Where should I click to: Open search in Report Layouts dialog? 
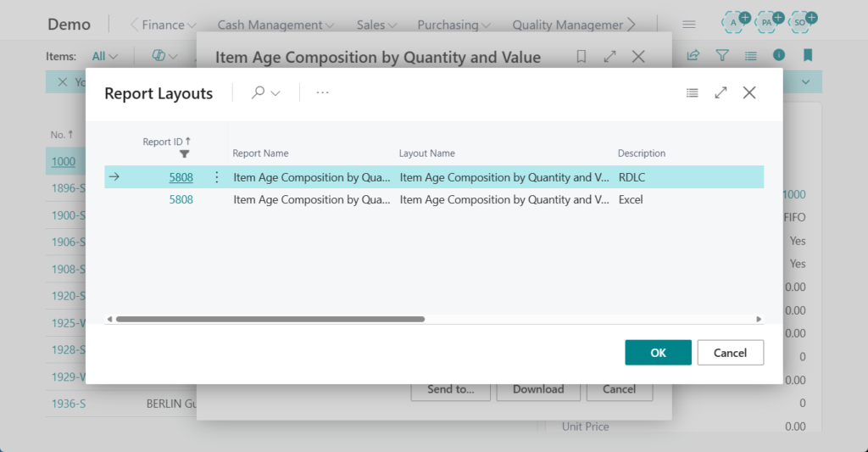pos(259,93)
